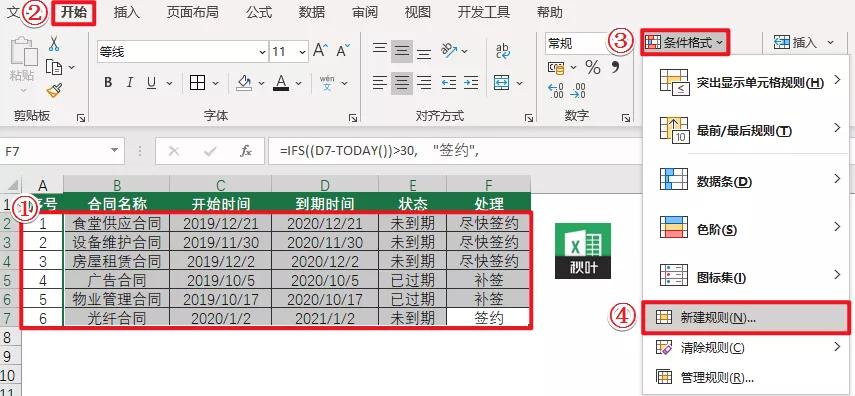Open the font size 11 dropdown
This screenshot has height=396, width=855.
point(303,52)
